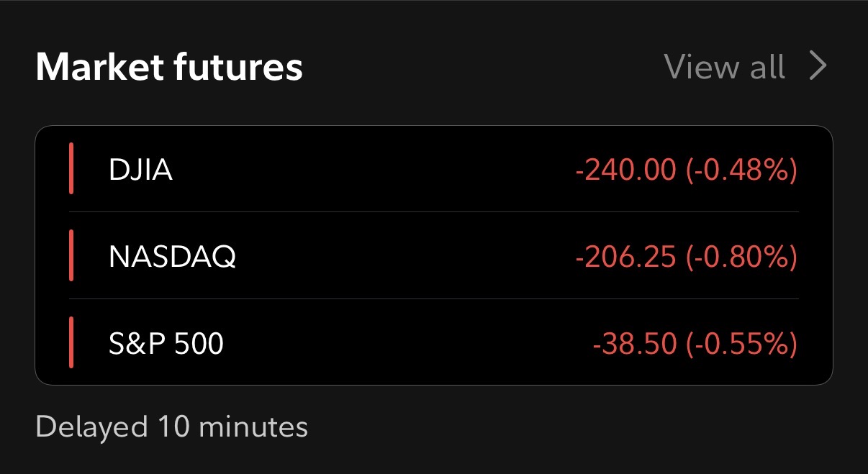Tap the NASDAQ percent change (-0.80%)
The width and height of the screenshot is (868, 474).
pyautogui.click(x=741, y=257)
